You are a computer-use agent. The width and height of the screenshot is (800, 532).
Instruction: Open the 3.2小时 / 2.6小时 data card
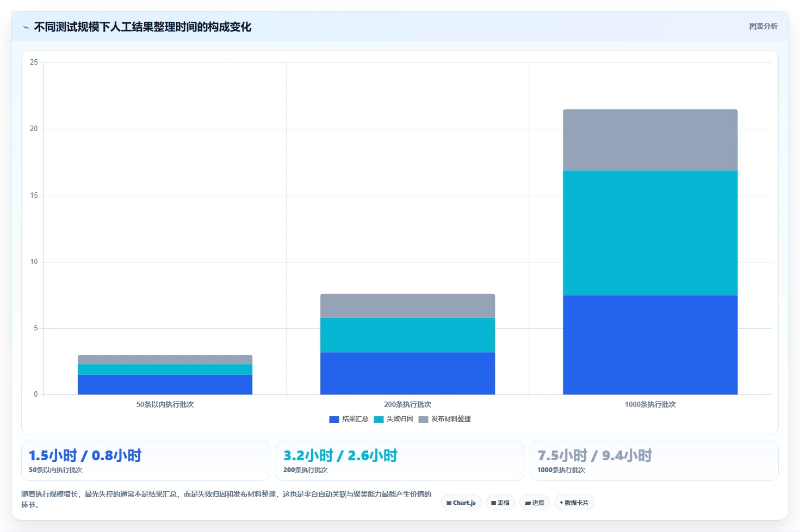pos(400,461)
